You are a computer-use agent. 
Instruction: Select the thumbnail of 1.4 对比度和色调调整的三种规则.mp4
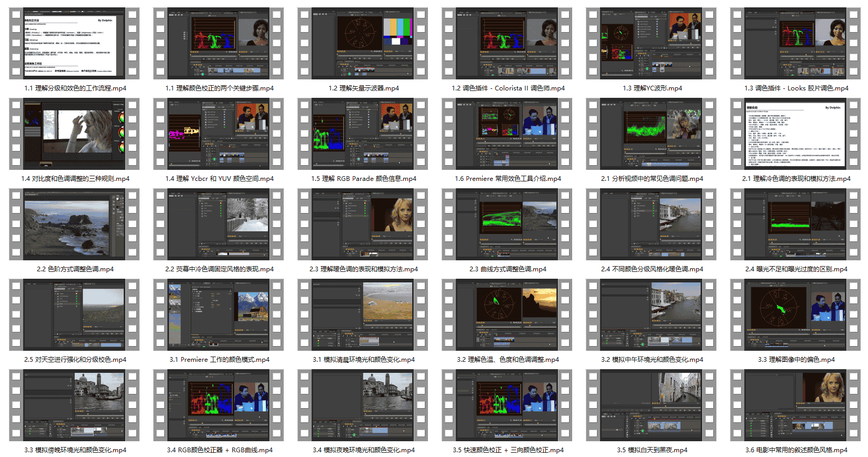74,134
